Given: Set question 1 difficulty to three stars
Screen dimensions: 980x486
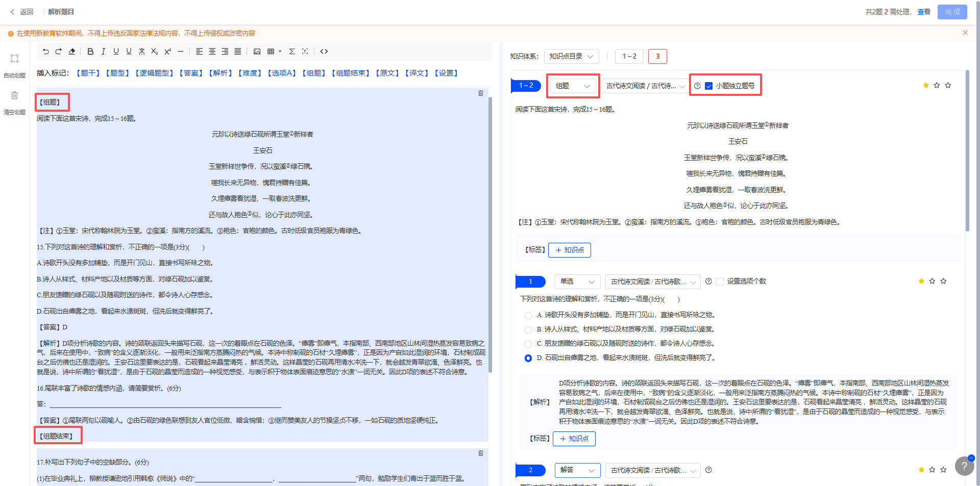Looking at the screenshot, I should (x=943, y=281).
